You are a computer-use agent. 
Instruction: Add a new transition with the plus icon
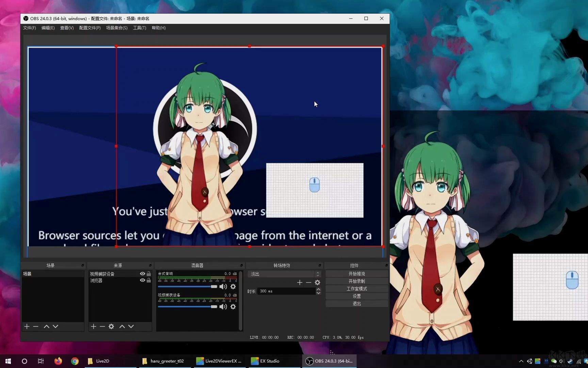coord(299,282)
